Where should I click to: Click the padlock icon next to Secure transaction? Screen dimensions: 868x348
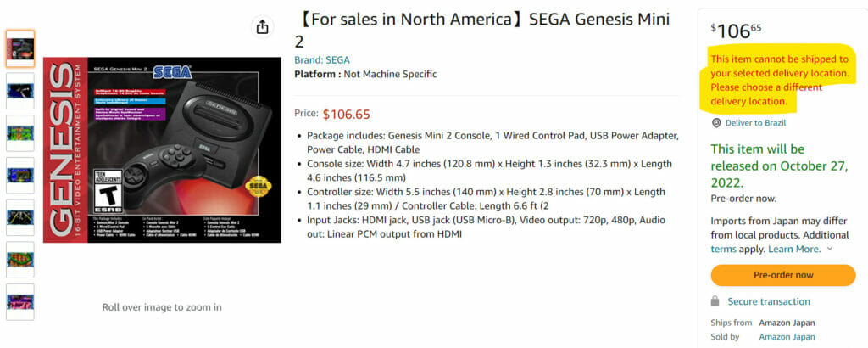point(716,301)
